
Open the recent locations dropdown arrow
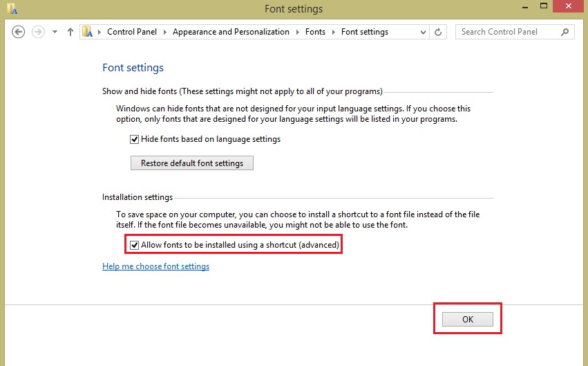click(x=55, y=32)
